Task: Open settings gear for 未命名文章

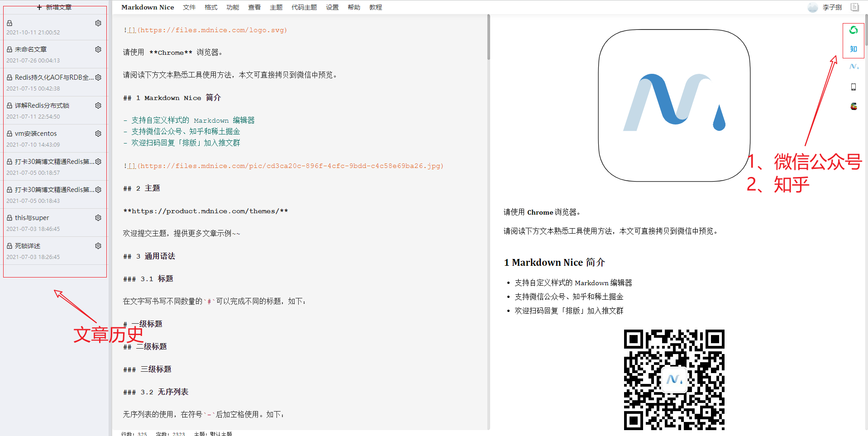Action: coord(98,49)
